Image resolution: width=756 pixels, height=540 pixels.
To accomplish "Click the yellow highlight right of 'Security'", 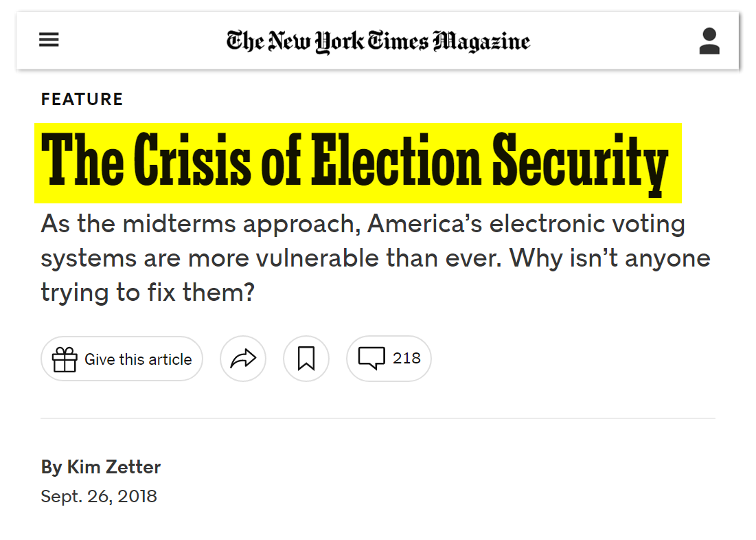I will pyautogui.click(x=675, y=164).
